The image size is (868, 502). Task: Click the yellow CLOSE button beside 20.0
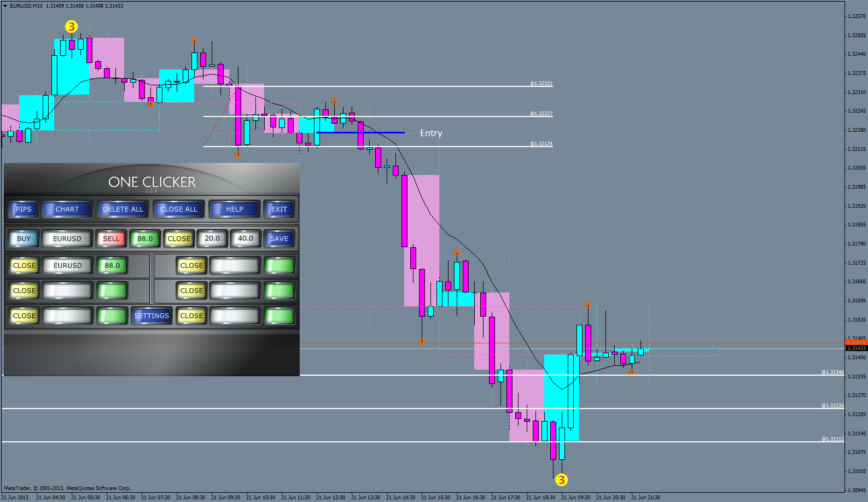(179, 238)
